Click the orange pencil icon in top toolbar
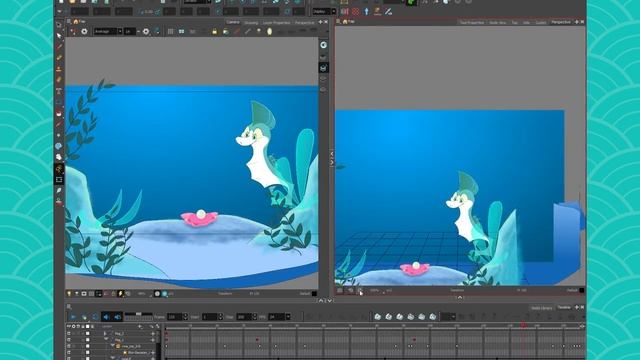Viewport: 640px width, 360px height. pos(378,11)
